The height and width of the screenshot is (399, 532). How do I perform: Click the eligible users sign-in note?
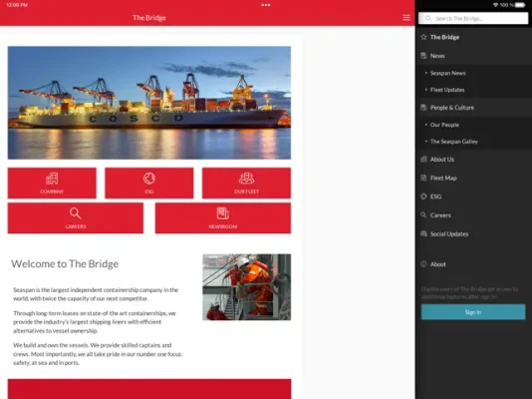pos(469,292)
